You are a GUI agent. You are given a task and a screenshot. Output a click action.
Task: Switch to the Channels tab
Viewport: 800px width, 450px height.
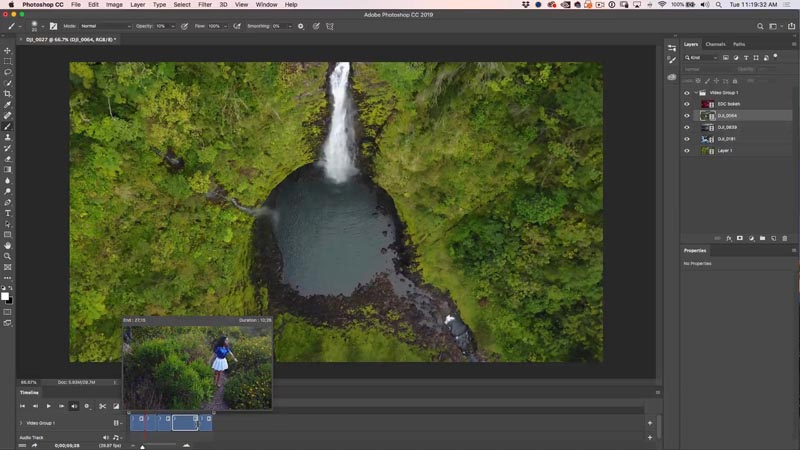(x=715, y=44)
